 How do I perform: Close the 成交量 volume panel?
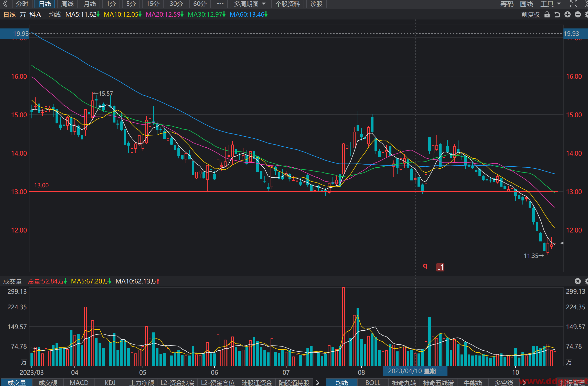point(578,281)
